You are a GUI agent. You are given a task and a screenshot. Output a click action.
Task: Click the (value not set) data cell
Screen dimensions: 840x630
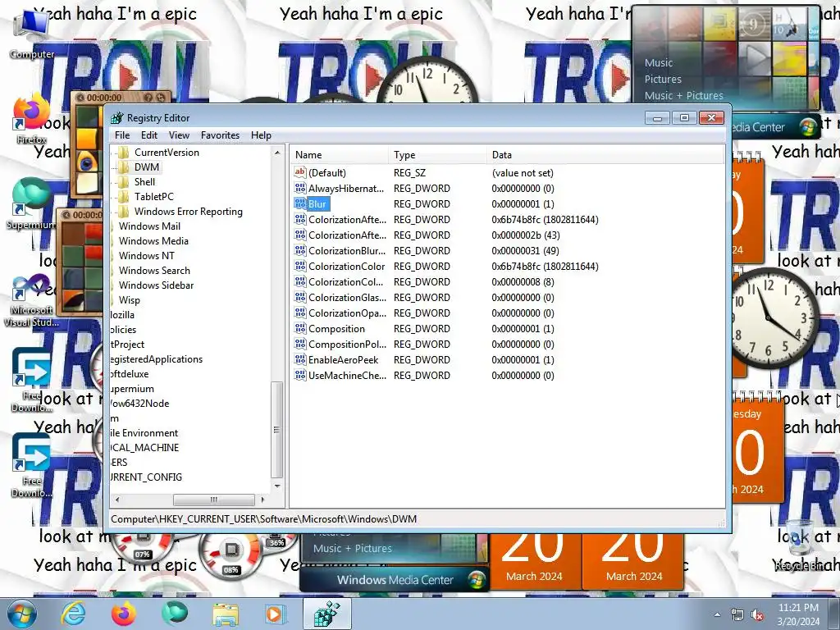[523, 173]
